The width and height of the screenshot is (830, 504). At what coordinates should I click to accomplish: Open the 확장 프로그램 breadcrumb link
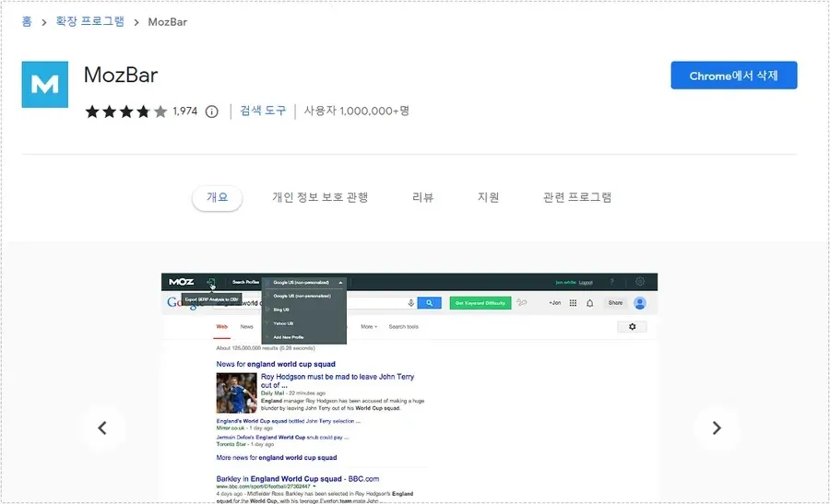click(90, 22)
